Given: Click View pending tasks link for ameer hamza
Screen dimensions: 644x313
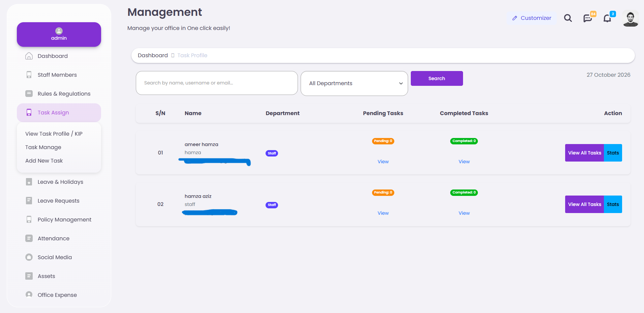Looking at the screenshot, I should pyautogui.click(x=383, y=162).
